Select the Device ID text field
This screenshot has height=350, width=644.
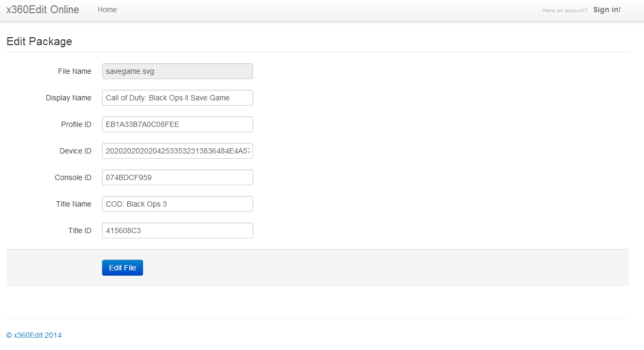click(177, 151)
